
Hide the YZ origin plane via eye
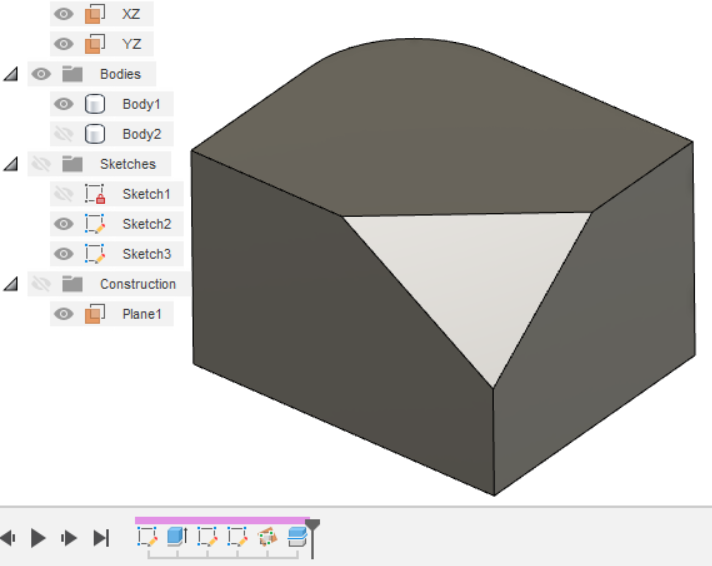pyautogui.click(x=64, y=44)
